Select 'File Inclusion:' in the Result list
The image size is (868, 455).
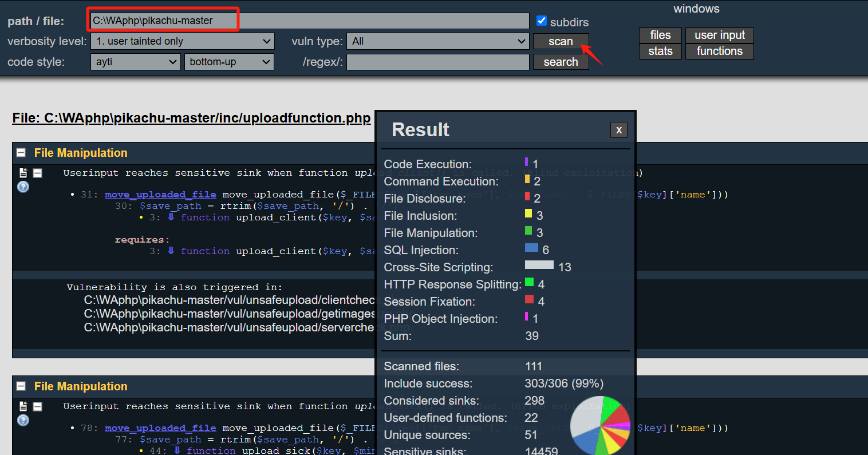tap(420, 216)
